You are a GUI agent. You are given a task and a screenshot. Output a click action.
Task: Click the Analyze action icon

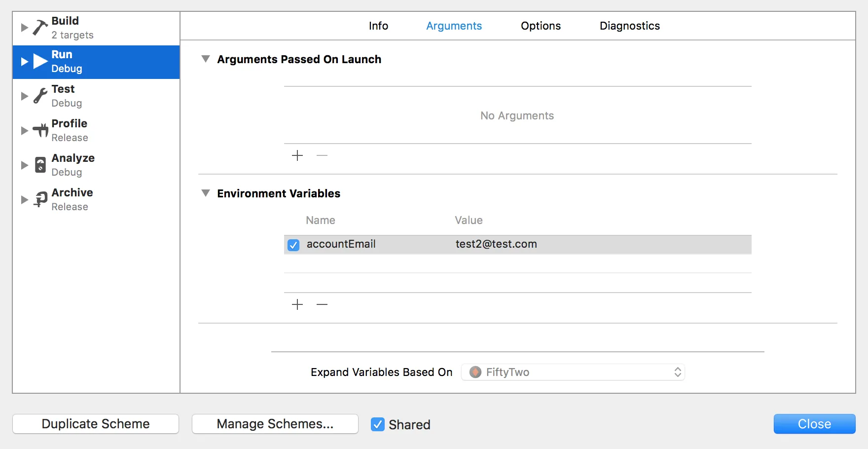coord(40,165)
